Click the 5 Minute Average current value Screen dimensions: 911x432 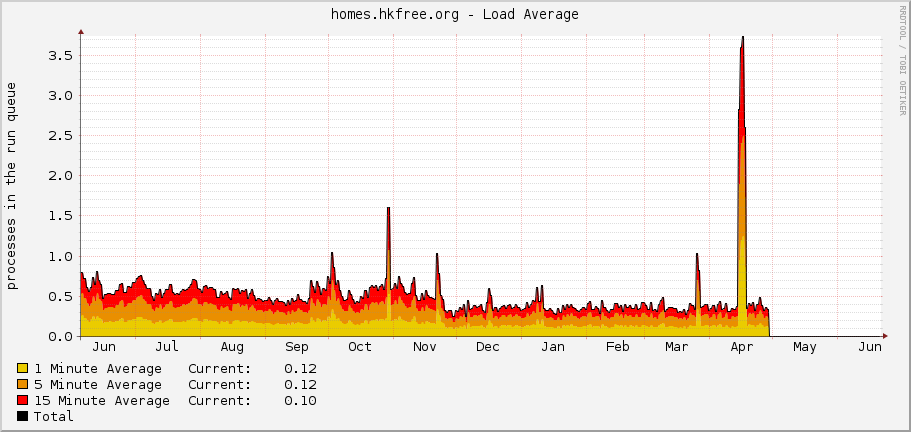pos(300,384)
